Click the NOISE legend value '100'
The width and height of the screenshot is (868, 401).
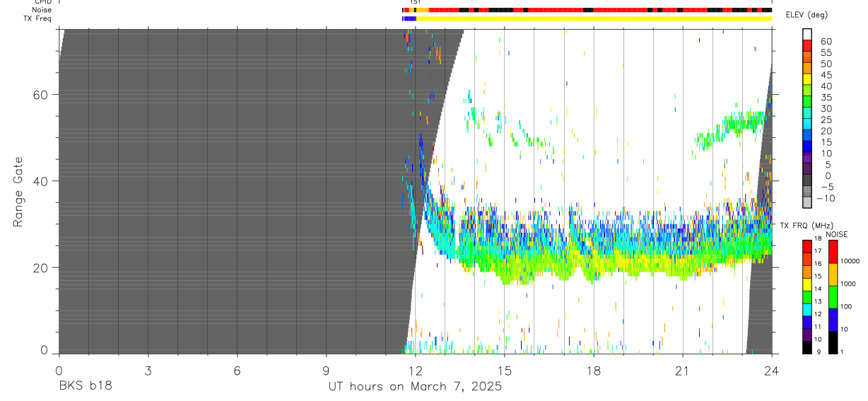tap(846, 307)
